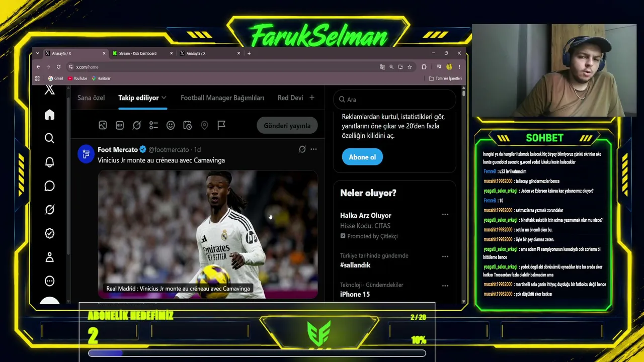
Task: Open Chat bubble in the X sidebar
Action: (49, 186)
